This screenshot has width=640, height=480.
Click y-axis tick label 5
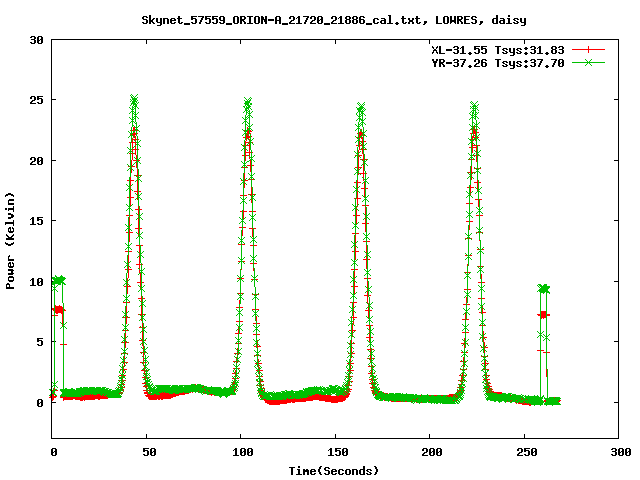point(40,342)
